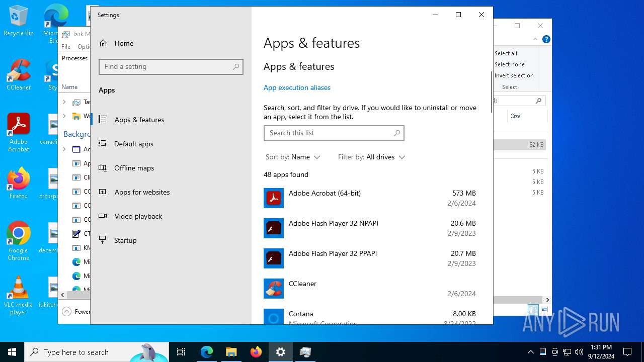This screenshot has width=644, height=362.
Task: Click Adobe Acrobat desktop shortcut
Action: (x=19, y=133)
